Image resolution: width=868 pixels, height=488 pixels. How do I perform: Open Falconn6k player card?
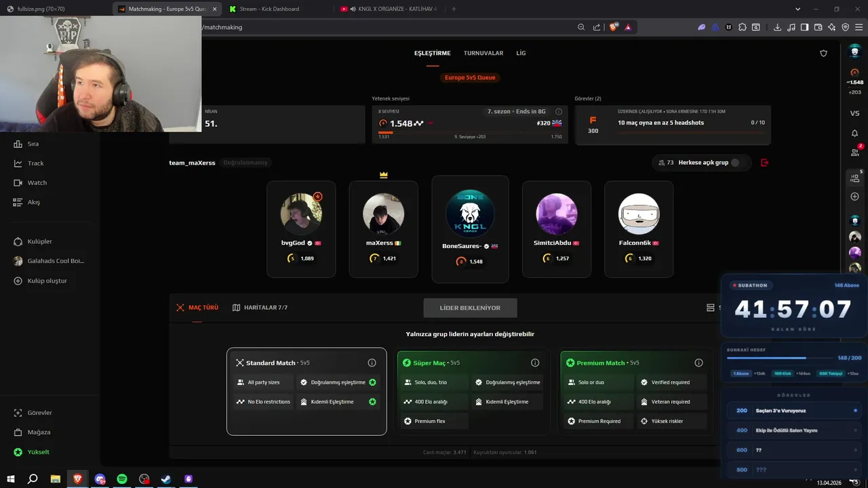tap(639, 229)
